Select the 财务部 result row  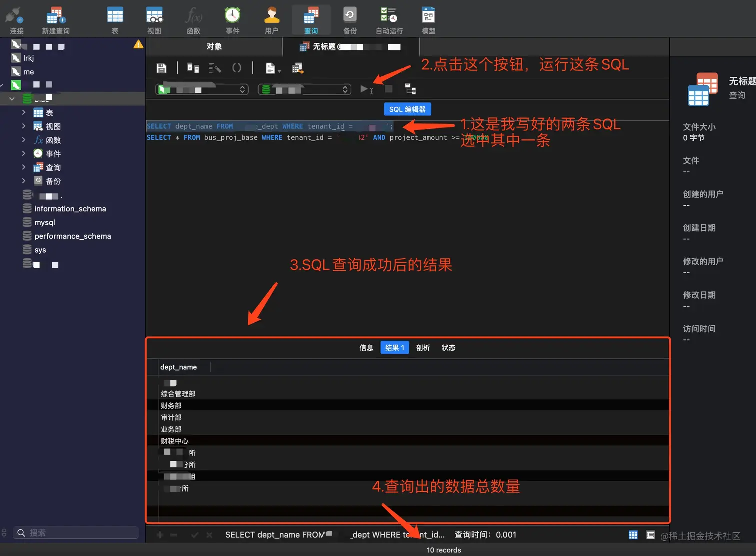click(171, 406)
